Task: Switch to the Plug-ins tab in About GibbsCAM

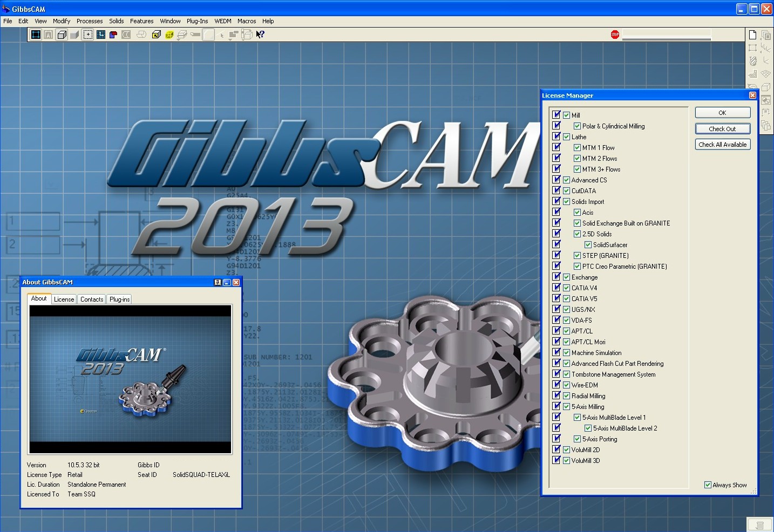Action: [x=119, y=299]
